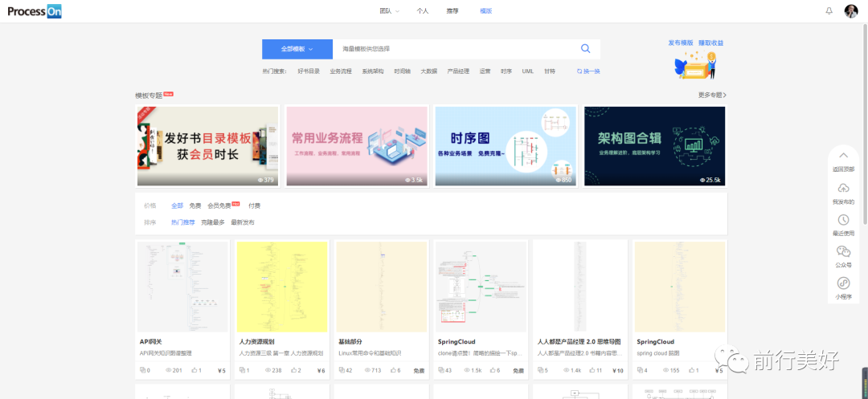Expand the 全部模板 category dropdown
This screenshot has height=399, width=868.
tap(297, 49)
